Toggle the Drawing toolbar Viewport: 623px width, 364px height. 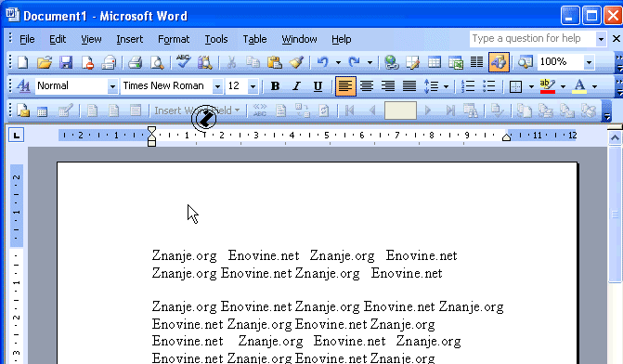(499, 62)
